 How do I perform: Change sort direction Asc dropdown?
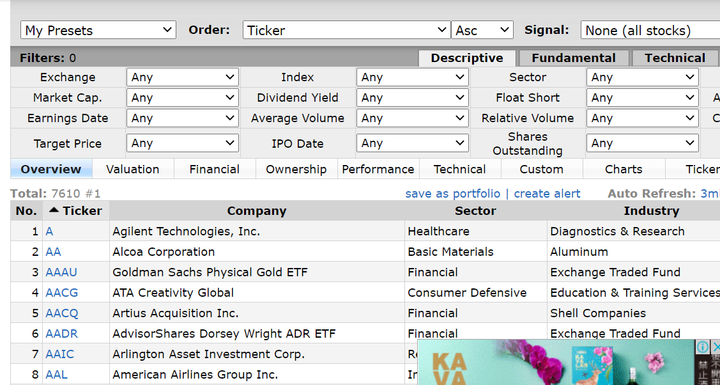coord(482,30)
